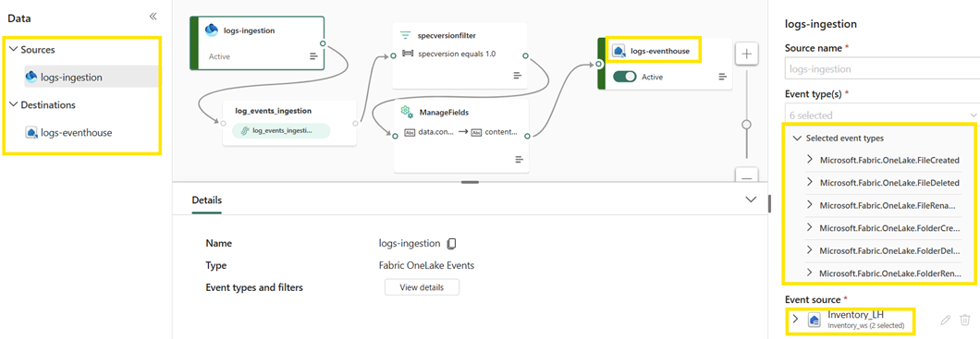Open the logs-eventhouse node menu icon
Viewport: 980px width, 339px height.
click(722, 77)
